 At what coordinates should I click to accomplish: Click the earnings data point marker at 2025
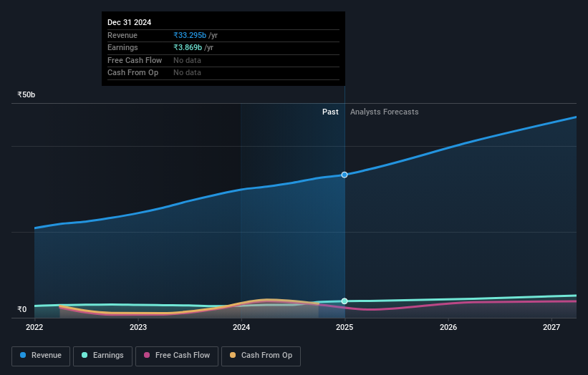click(344, 301)
